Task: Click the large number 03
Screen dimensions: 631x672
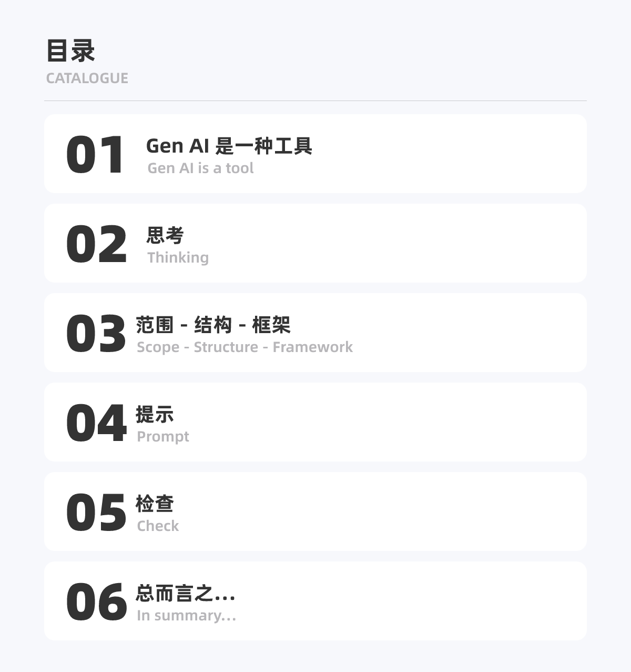Action: 96,334
